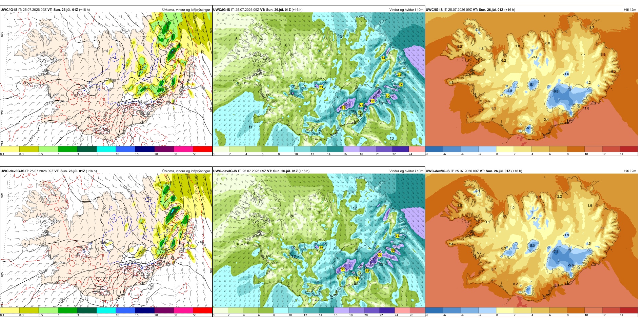The width and height of the screenshot is (644, 322).
Task: Click the 8.3 value on the UWC temperature map
Action: pos(494,108)
